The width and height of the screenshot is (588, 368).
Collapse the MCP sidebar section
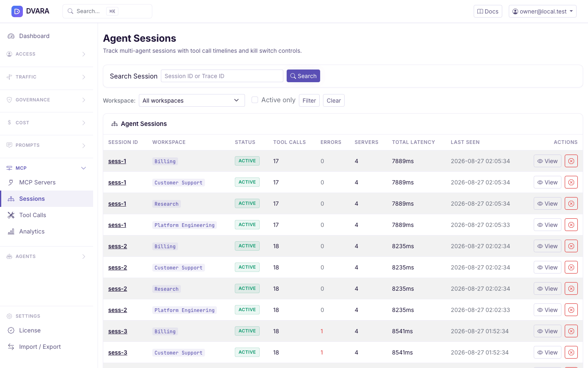click(x=47, y=168)
